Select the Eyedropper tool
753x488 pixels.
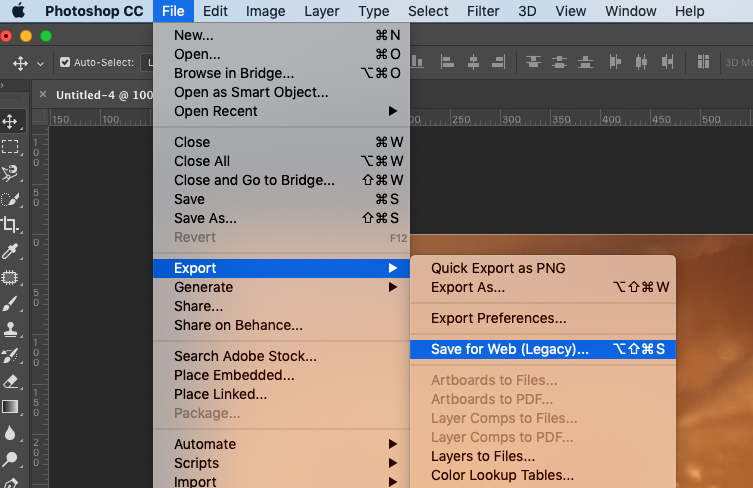tap(10, 251)
